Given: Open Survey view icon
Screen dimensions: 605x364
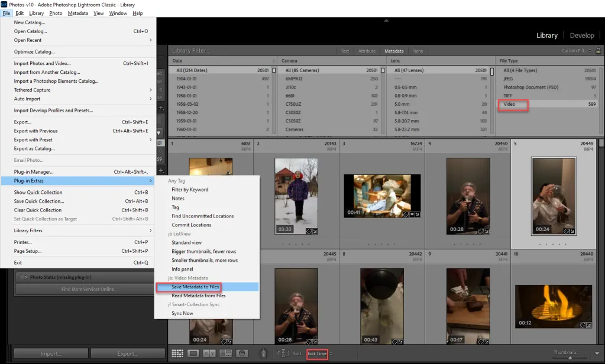Looking at the screenshot, I should (225, 353).
